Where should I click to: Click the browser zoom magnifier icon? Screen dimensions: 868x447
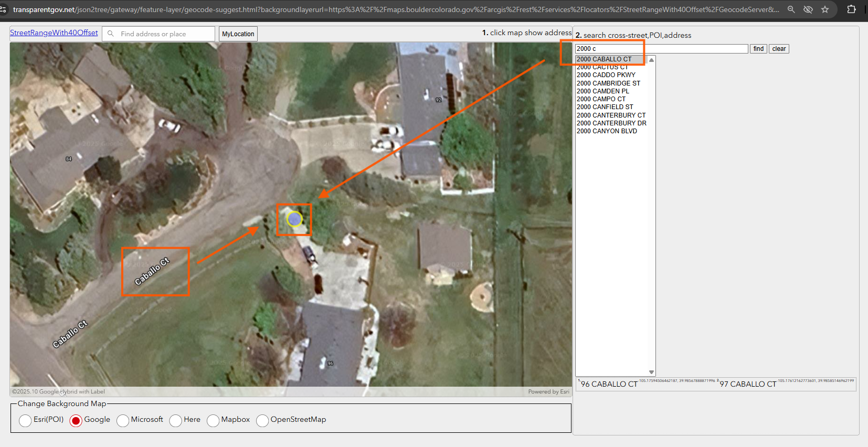791,9
